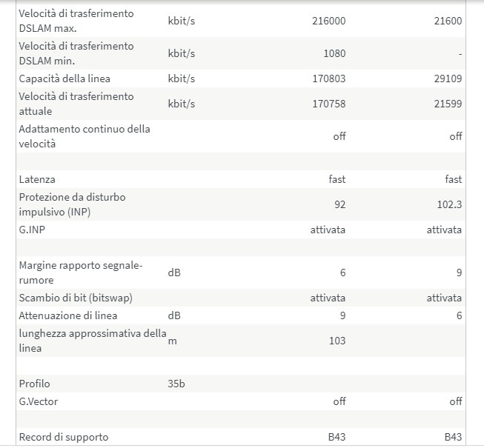Select the 170758 current transfer speed
Screen dimensions: 484x448
tap(328, 104)
